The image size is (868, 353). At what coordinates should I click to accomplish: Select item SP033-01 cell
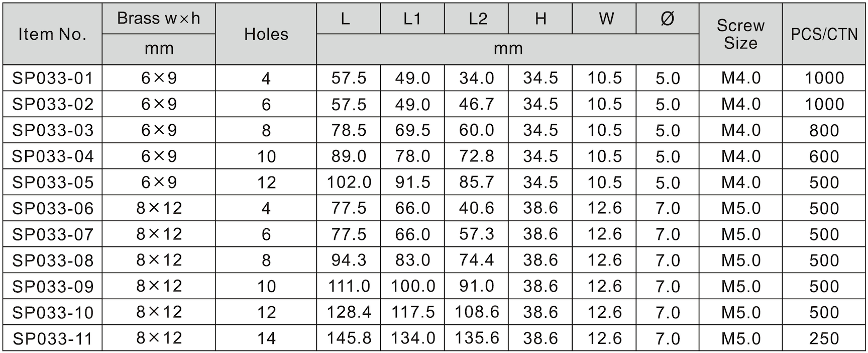click(52, 78)
